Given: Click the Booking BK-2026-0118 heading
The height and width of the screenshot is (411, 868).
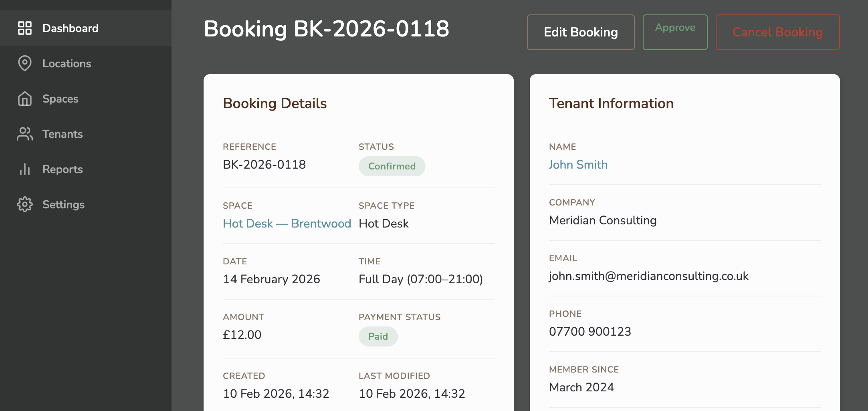Looking at the screenshot, I should [x=327, y=28].
